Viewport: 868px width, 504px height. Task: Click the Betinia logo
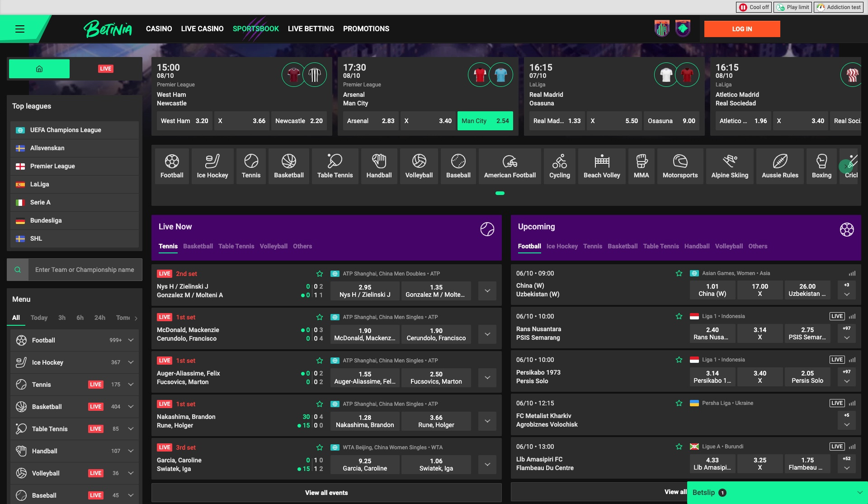[x=108, y=29]
